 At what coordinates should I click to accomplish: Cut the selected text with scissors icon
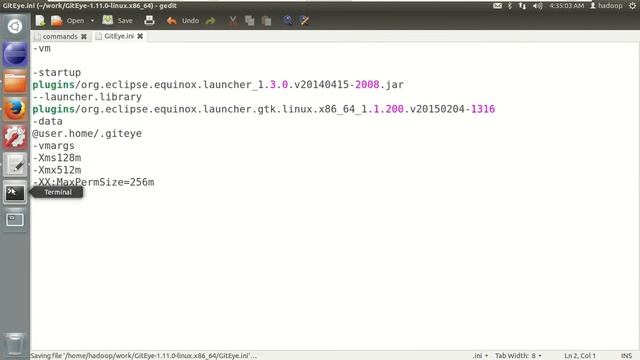(233, 20)
